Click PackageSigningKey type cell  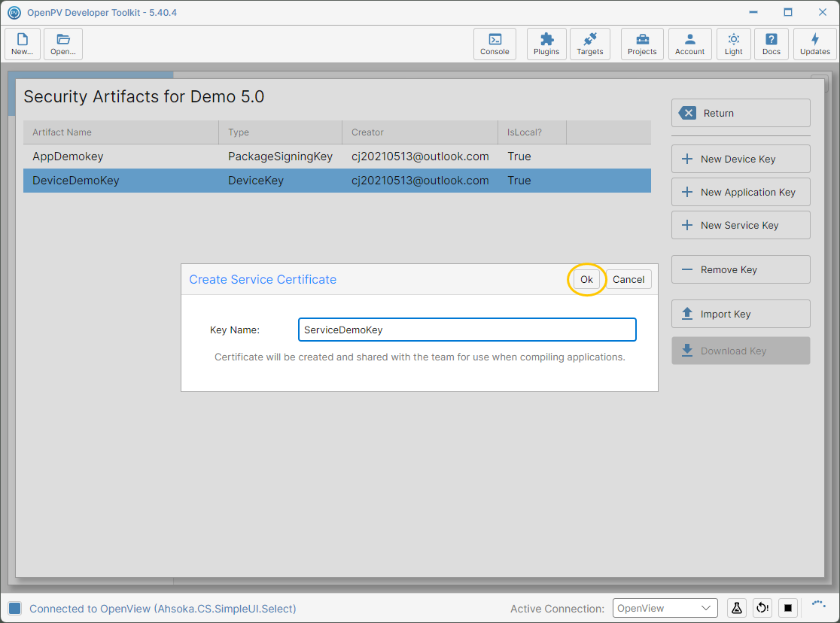tap(280, 157)
